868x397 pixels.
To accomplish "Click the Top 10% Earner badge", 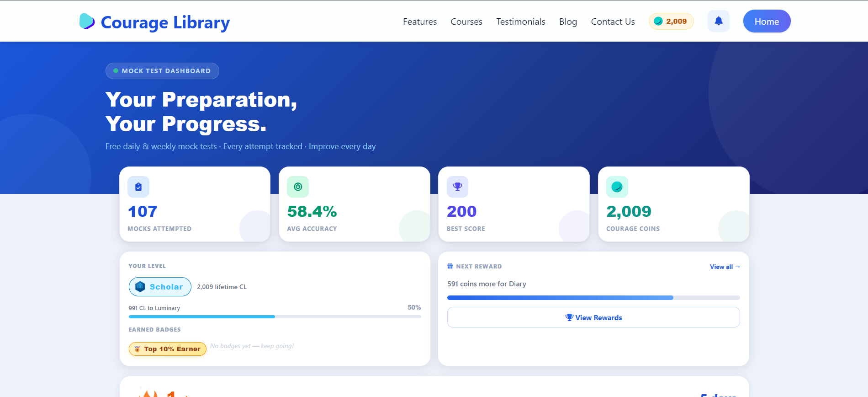I will click(168, 349).
